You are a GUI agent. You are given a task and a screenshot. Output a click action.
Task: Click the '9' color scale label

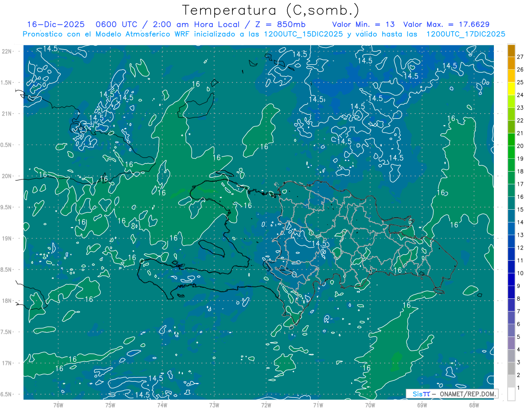tap(519, 286)
